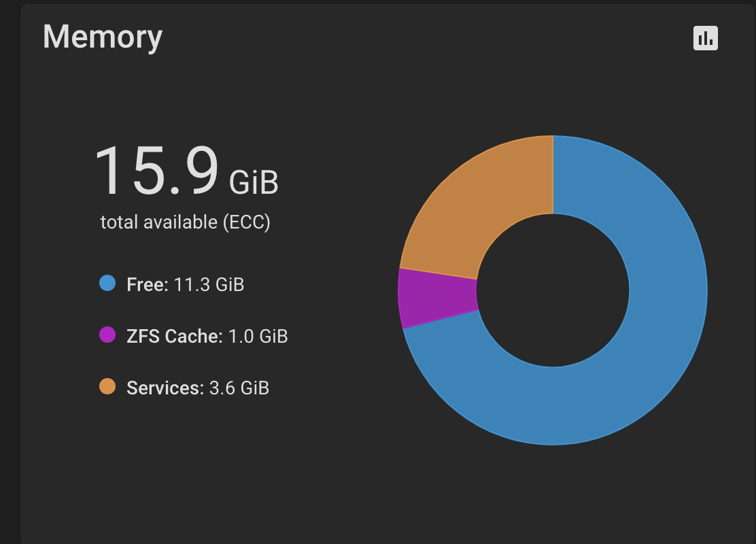756x544 pixels.
Task: Click the purple ZFS Cache legend dot
Action: tap(107, 335)
